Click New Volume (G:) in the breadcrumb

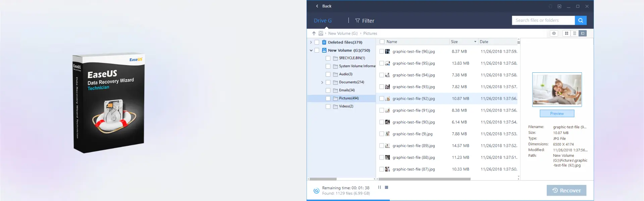click(343, 33)
